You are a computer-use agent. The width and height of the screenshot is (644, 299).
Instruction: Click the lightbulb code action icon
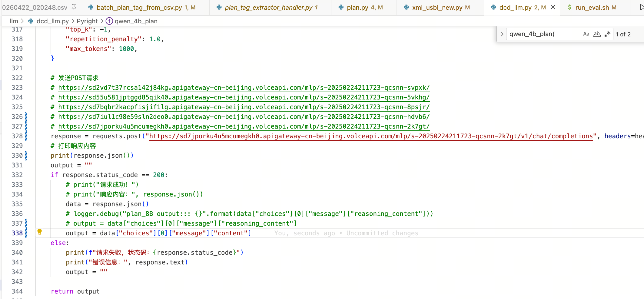click(39, 232)
